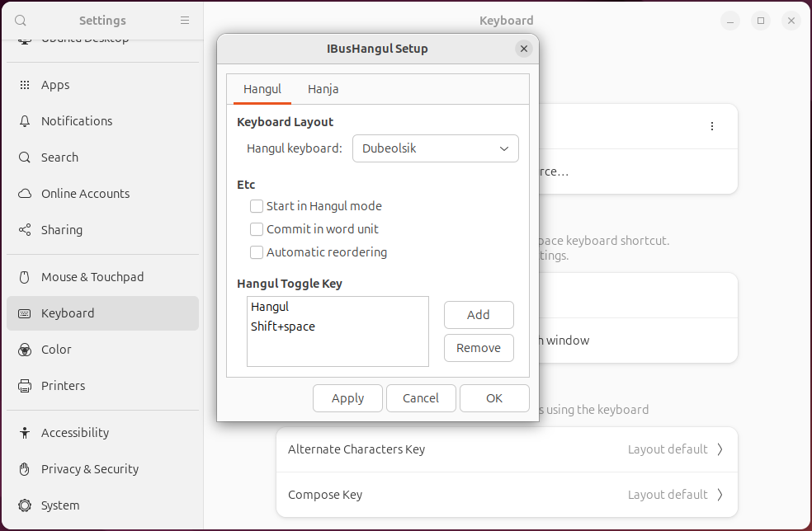This screenshot has width=812, height=531.
Task: Click Compose Key Layout default value
Action: [668, 495]
